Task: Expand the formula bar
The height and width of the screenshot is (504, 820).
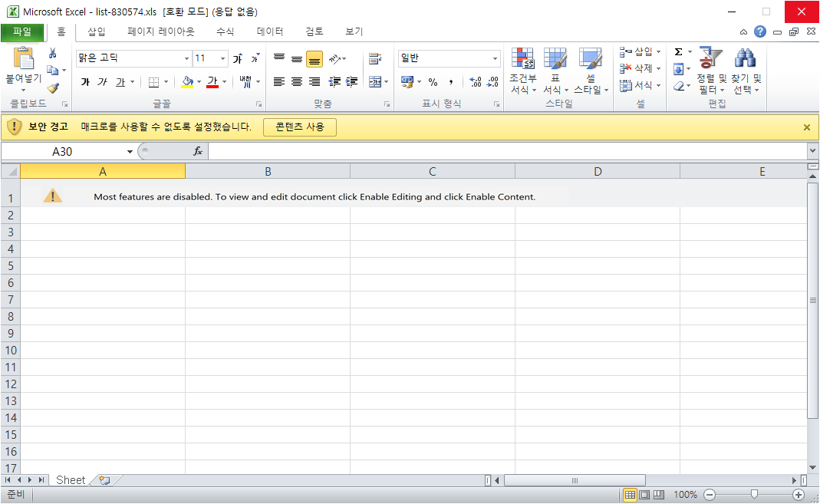Action: (x=812, y=151)
